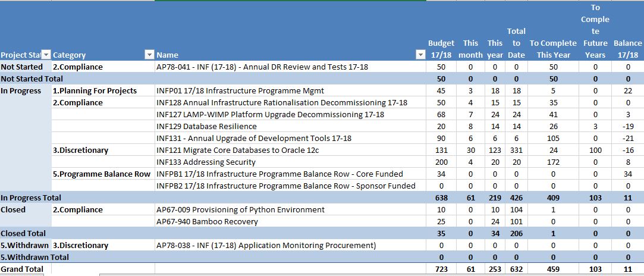The height and width of the screenshot is (276, 644).
Task: Click the Closed Total row label
Action: click(x=23, y=234)
